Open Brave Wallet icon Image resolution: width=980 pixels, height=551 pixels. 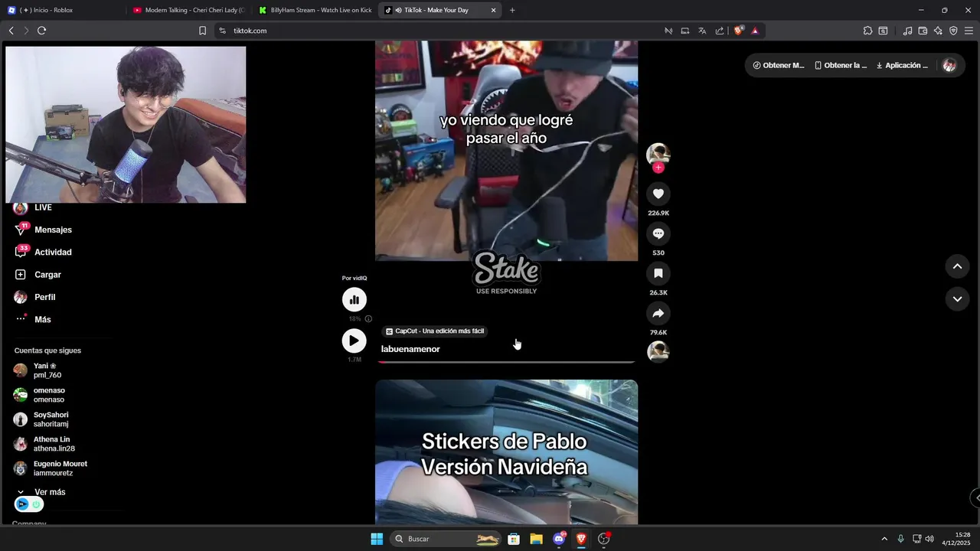point(923,31)
